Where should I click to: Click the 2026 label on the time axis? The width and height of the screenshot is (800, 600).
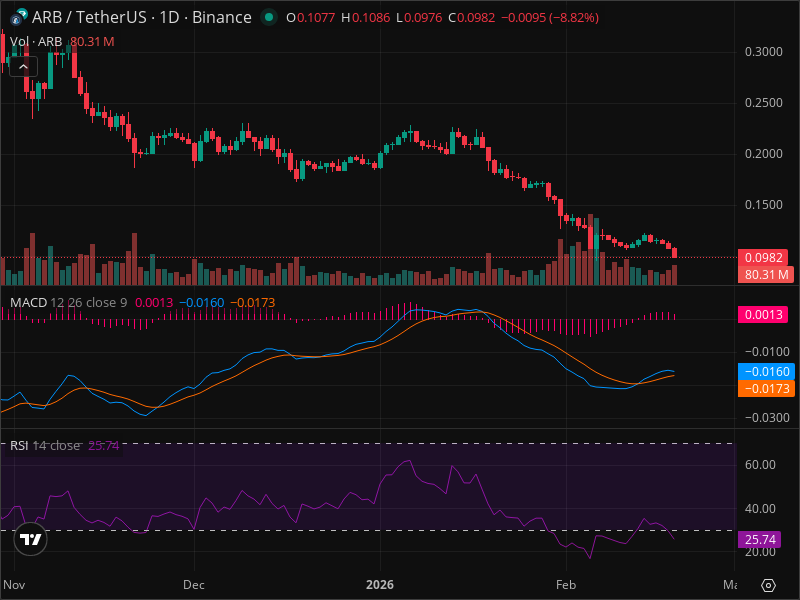380,585
